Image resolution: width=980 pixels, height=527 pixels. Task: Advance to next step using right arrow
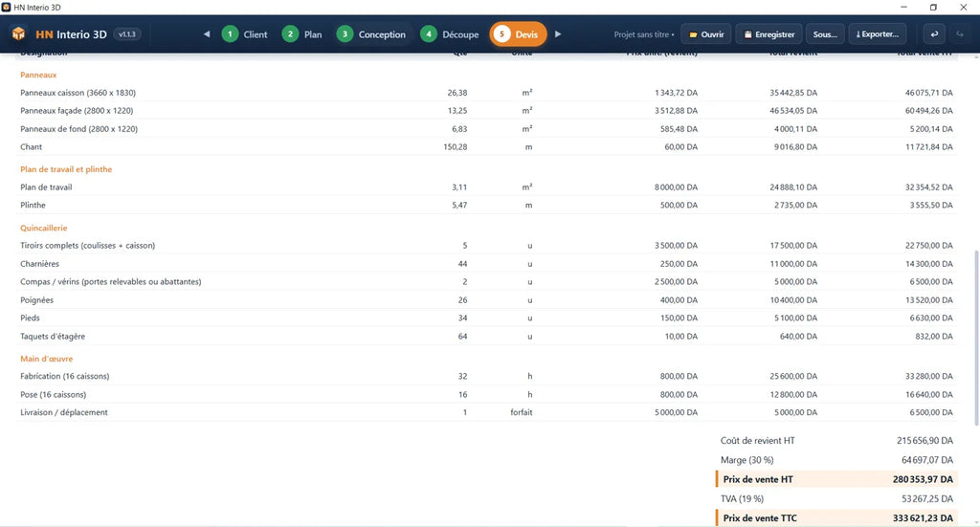point(558,34)
